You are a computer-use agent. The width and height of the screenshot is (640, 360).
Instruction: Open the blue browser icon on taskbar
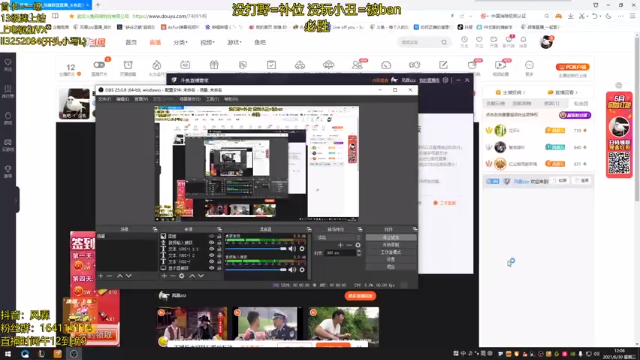25,354
